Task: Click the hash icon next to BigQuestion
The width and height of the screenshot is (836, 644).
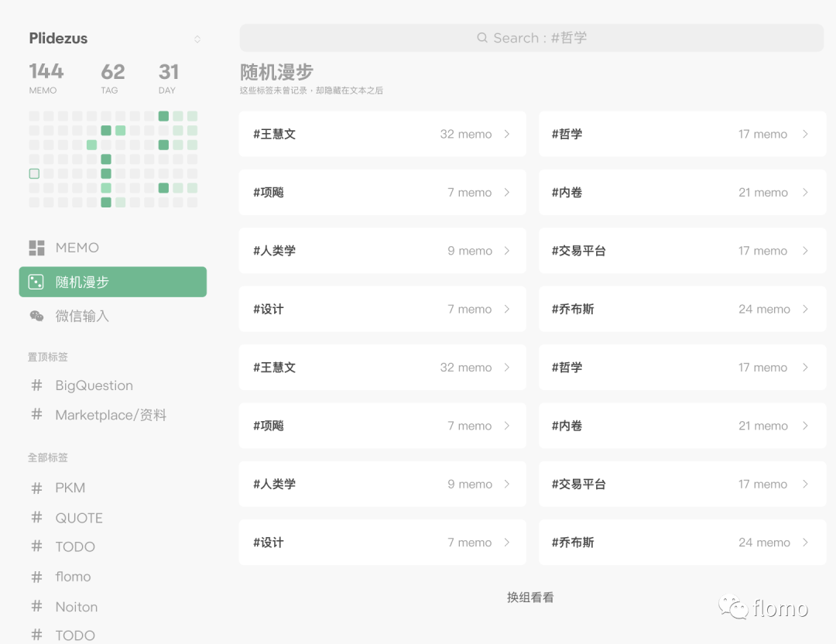Action: point(36,385)
